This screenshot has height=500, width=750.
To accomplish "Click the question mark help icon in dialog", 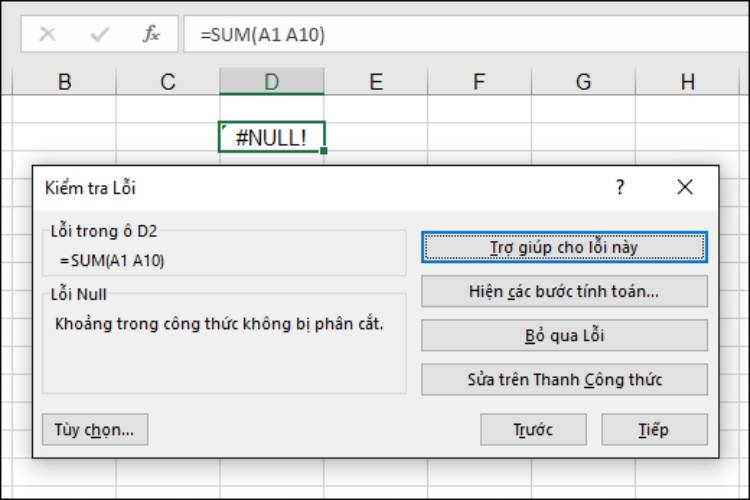I will pyautogui.click(x=620, y=187).
